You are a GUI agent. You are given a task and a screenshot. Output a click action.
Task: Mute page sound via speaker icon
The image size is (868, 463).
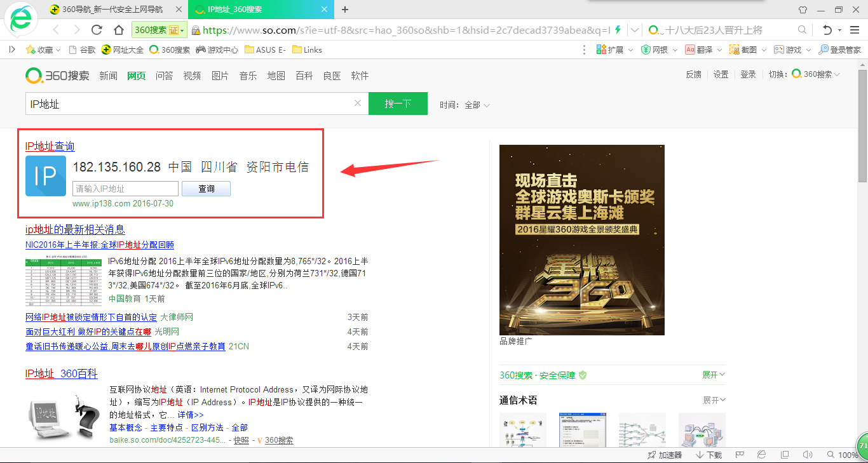(x=808, y=455)
